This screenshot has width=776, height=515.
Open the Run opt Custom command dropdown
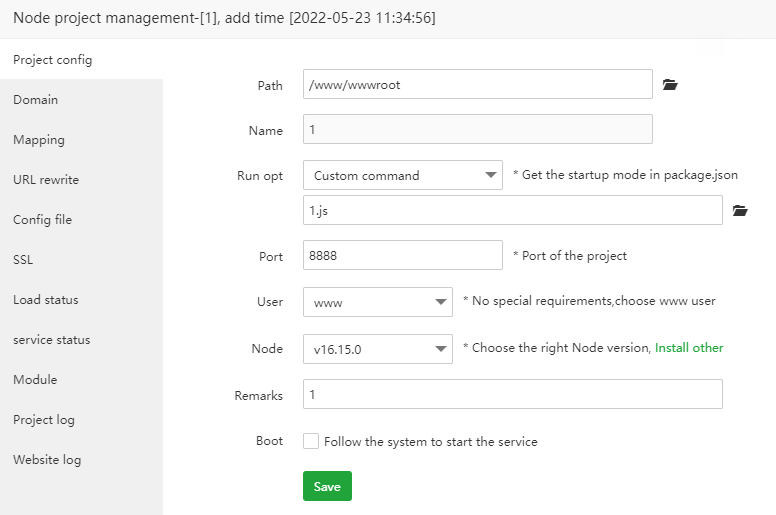pos(402,175)
